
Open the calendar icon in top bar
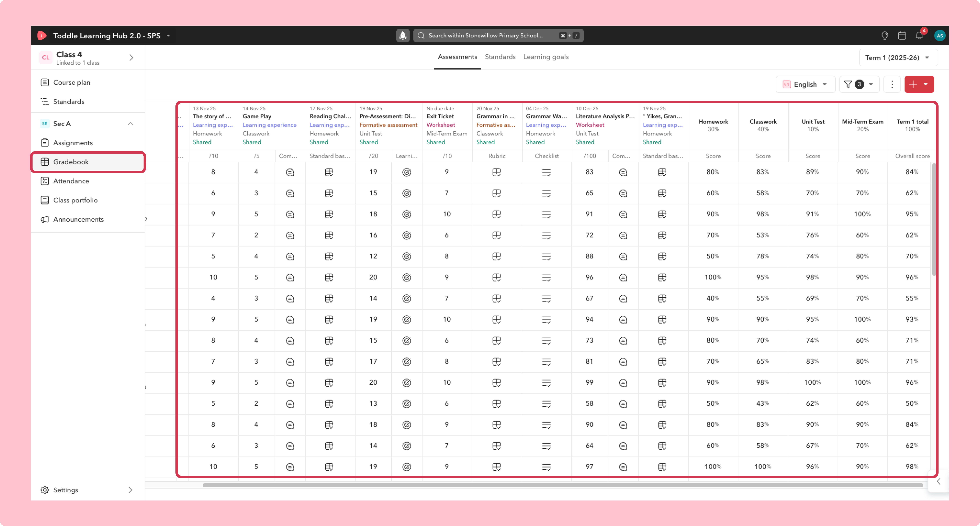click(902, 35)
